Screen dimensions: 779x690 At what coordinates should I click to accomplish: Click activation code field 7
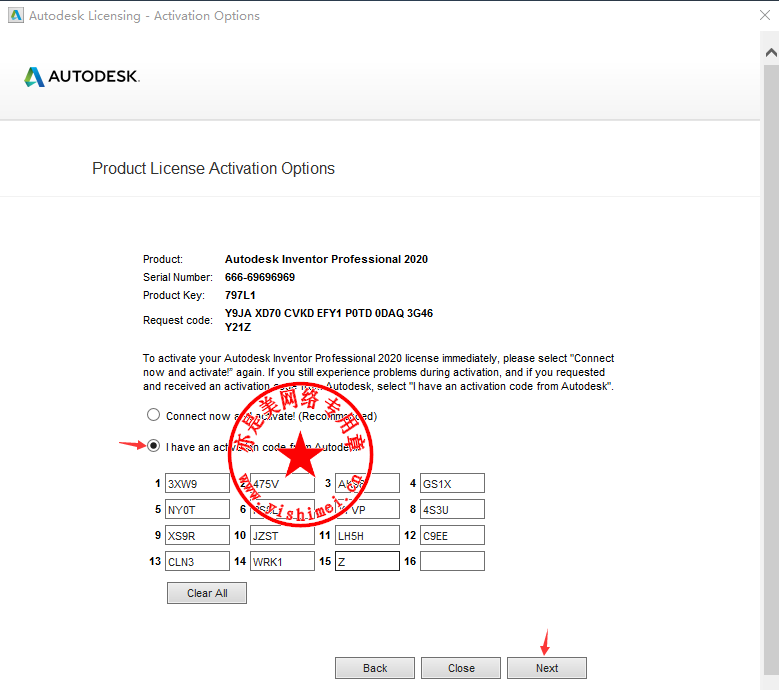(x=367, y=509)
